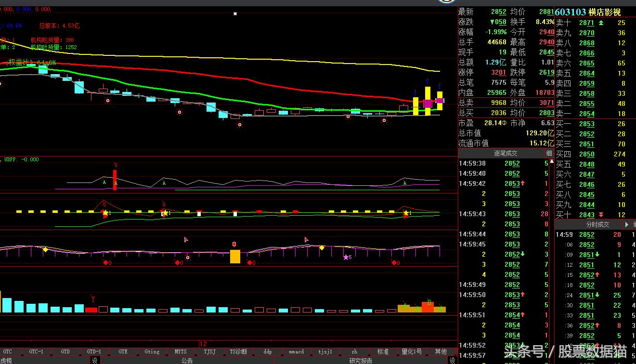Open the GTE indicator tab
Image resolution: width=636 pixels, height=364 pixels.
(123, 351)
